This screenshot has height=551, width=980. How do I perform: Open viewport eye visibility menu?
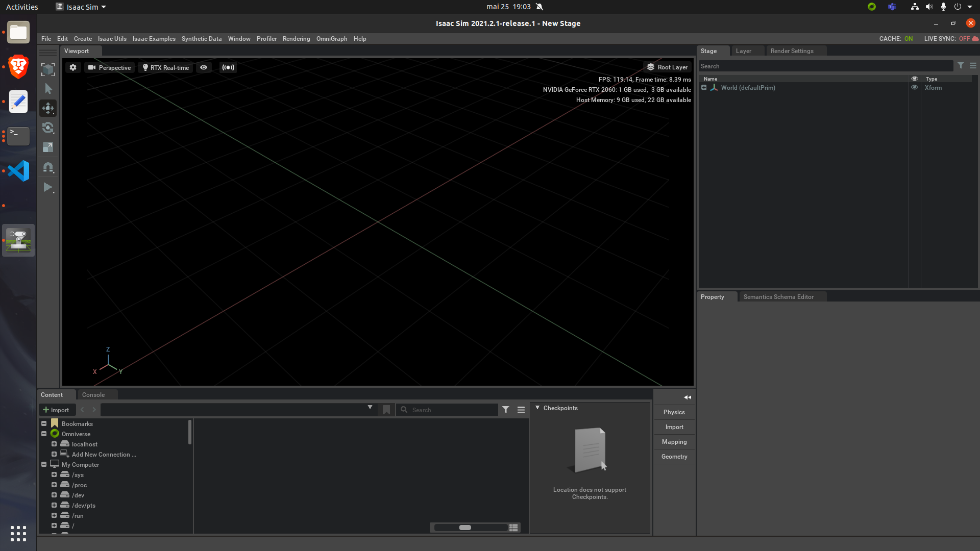click(x=204, y=67)
